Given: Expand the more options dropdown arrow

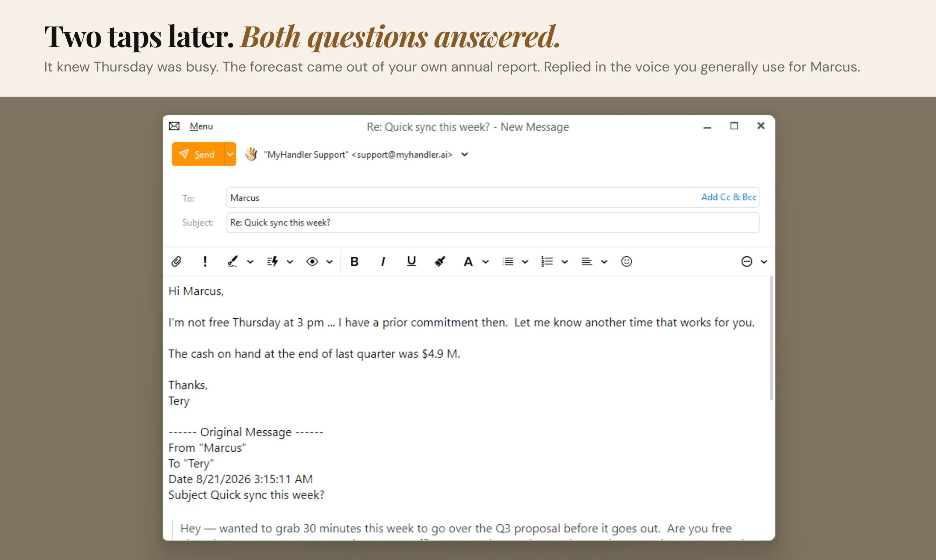Looking at the screenshot, I should (764, 262).
